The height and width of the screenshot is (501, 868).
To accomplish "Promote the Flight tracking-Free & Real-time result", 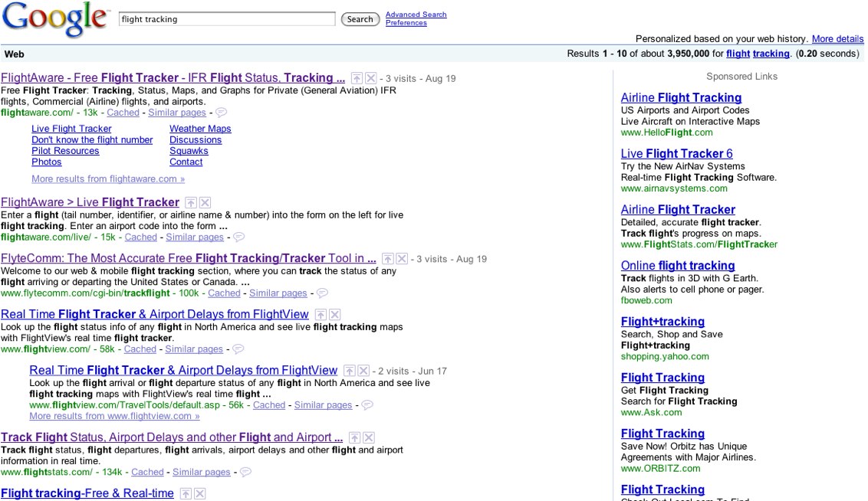I will click(186, 494).
